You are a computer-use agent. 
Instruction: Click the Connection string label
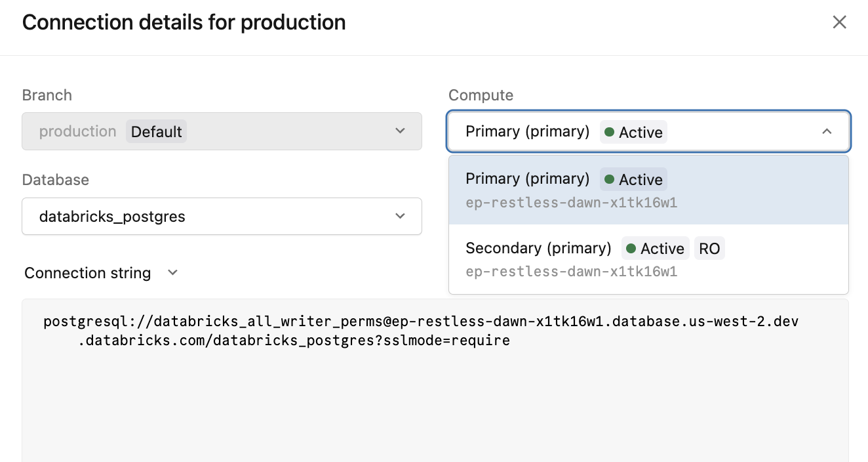coord(87,273)
